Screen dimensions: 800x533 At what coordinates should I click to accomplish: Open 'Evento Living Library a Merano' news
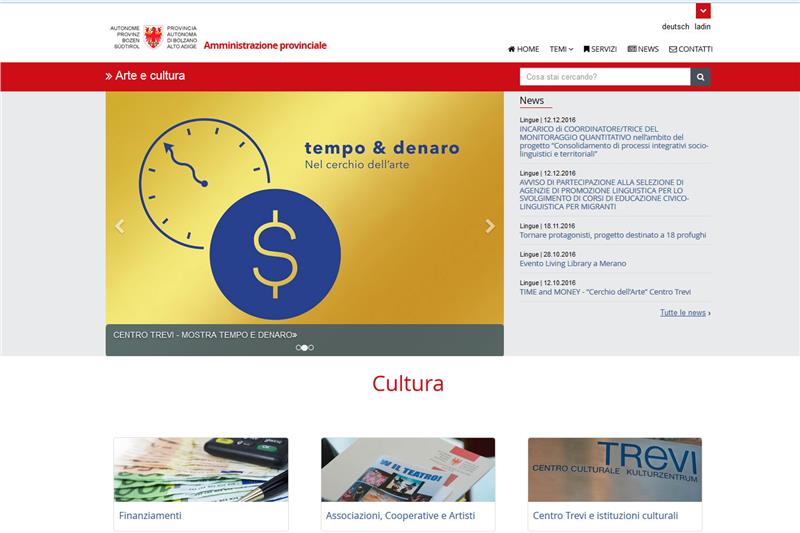(x=573, y=264)
